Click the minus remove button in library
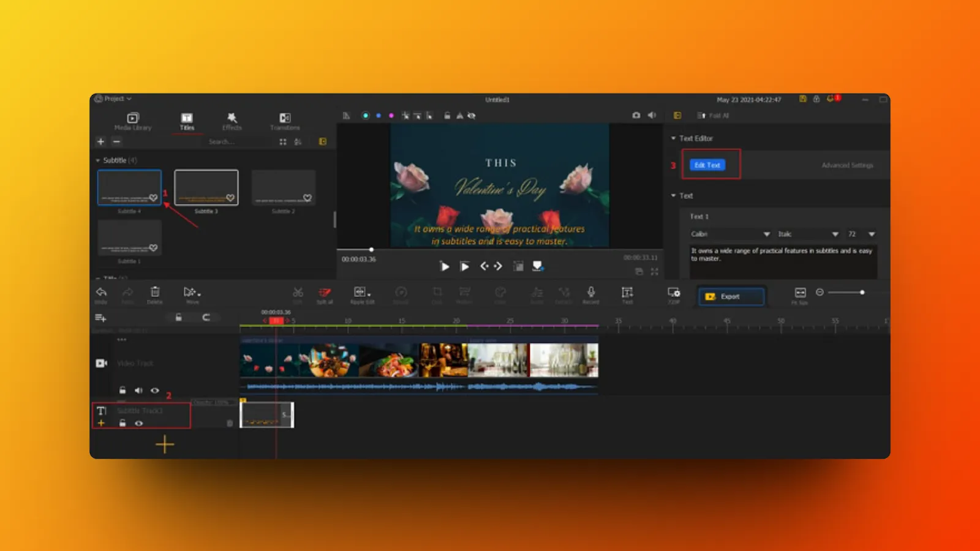The height and width of the screenshot is (551, 980). 116,141
